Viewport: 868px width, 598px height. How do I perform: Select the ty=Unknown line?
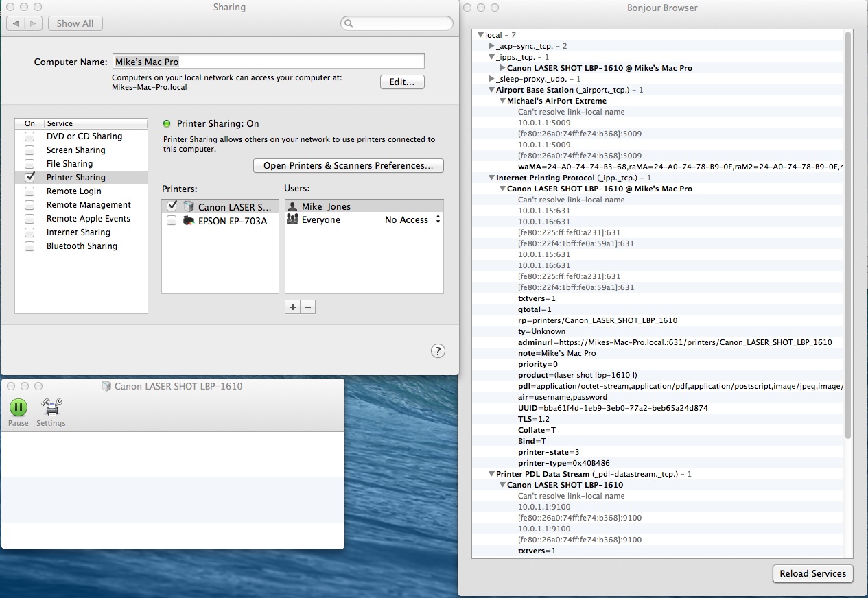541,331
